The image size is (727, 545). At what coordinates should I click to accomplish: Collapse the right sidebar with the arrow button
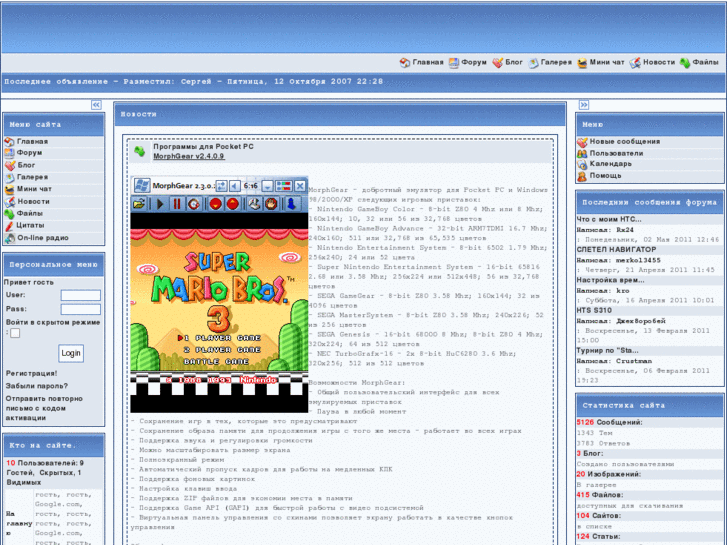(x=584, y=104)
